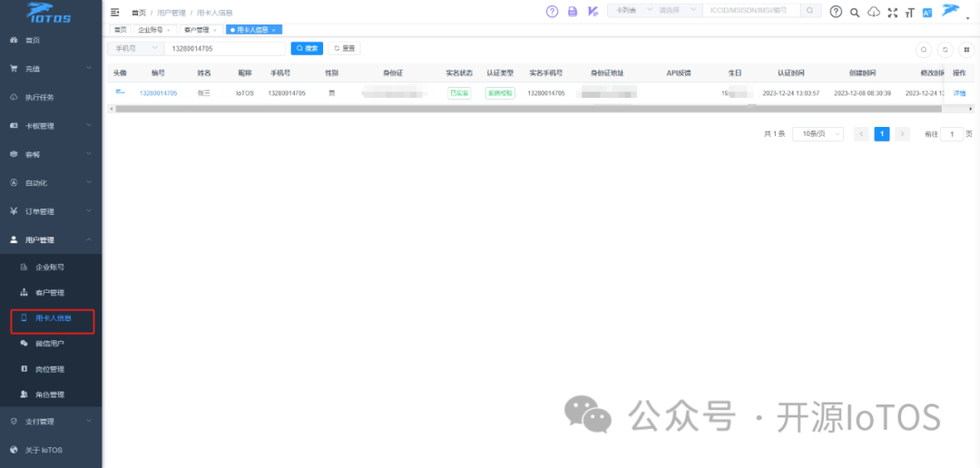Screen dimensions: 980x468
Task: Click 首页 in the breadcrumb
Action: pos(138,13)
